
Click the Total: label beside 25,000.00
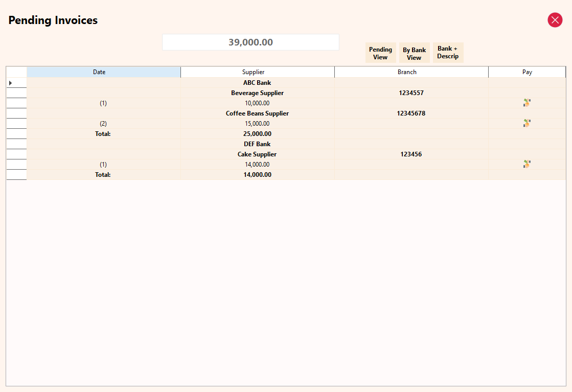[x=103, y=134]
